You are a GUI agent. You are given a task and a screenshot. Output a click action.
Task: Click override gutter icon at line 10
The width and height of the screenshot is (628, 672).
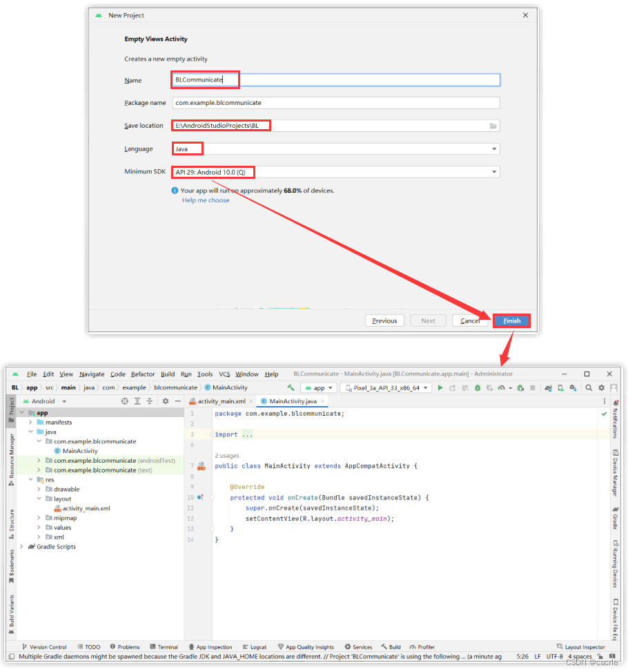pyautogui.click(x=200, y=497)
